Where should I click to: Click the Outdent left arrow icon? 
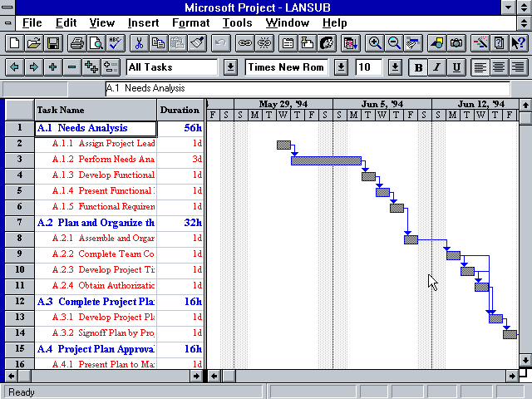tap(14, 67)
